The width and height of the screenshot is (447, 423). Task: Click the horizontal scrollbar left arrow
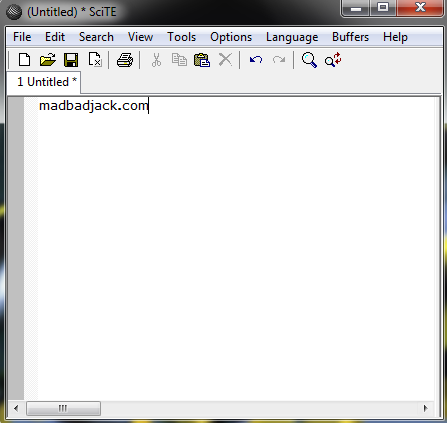16,408
